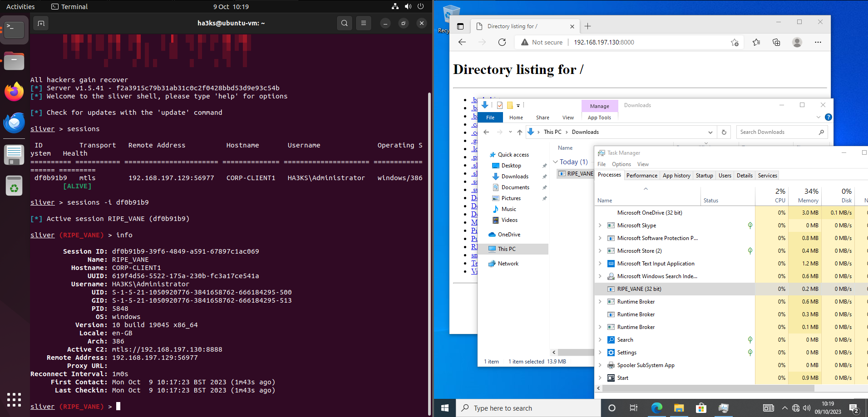Click Search Downloads field
The image size is (868, 417).
tap(782, 132)
